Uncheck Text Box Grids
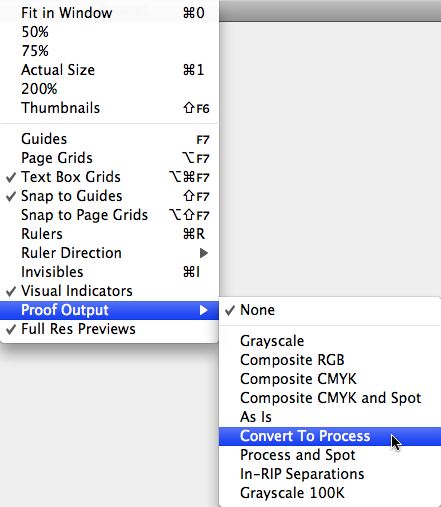441x507 pixels. tap(109, 177)
